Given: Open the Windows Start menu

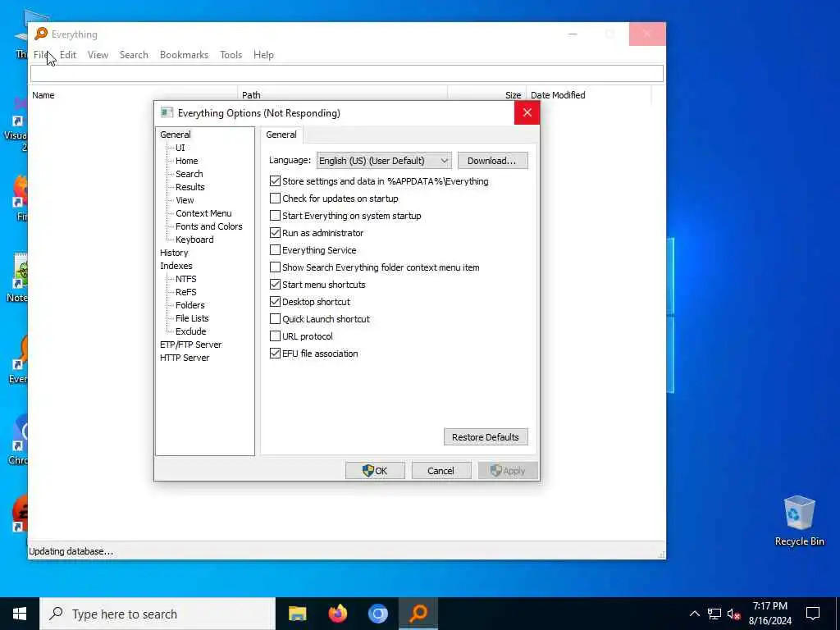Looking at the screenshot, I should (20, 614).
